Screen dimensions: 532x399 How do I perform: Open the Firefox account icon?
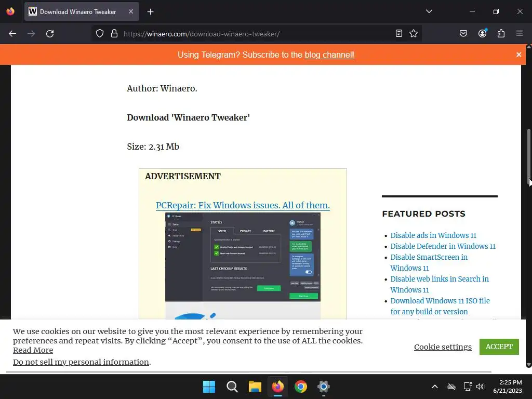(x=483, y=33)
